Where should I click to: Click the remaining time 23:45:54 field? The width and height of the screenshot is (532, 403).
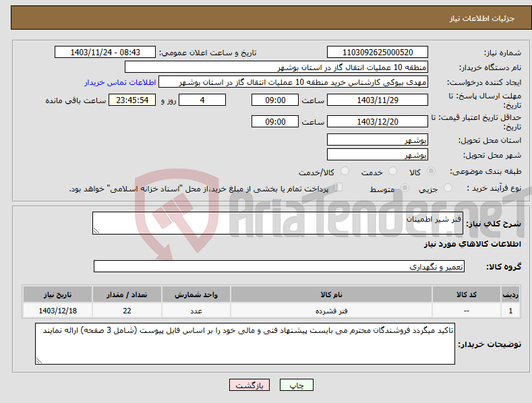[132, 100]
